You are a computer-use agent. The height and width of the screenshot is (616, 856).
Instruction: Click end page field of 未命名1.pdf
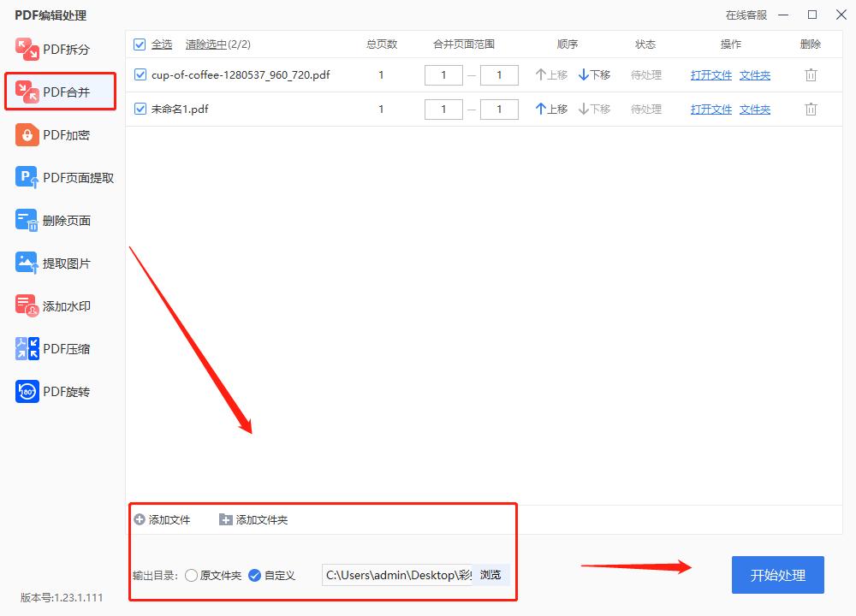coord(500,110)
